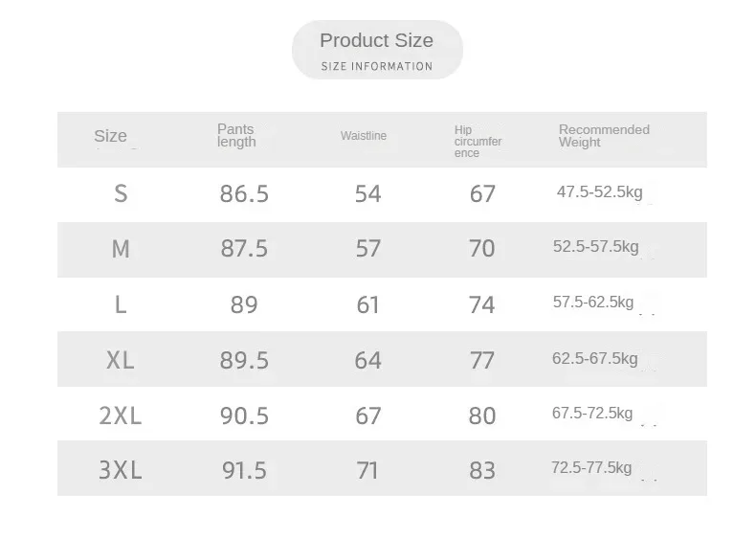Click the 86.5 pants length value
Image resolution: width=756 pixels, height=539 pixels.
244,194
